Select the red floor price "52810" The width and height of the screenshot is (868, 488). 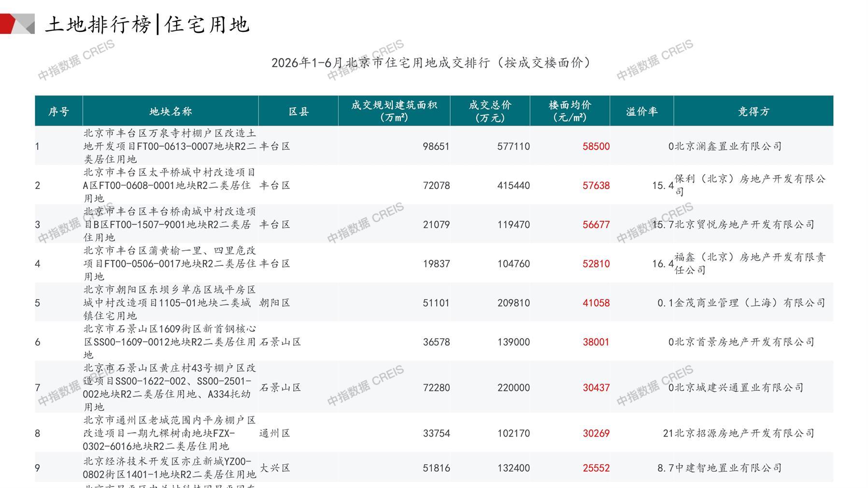(596, 264)
